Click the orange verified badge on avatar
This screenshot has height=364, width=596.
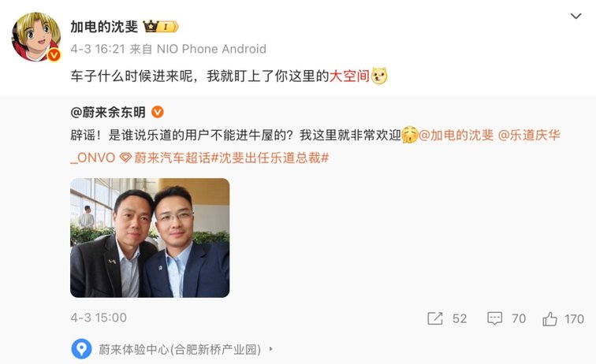coord(54,55)
